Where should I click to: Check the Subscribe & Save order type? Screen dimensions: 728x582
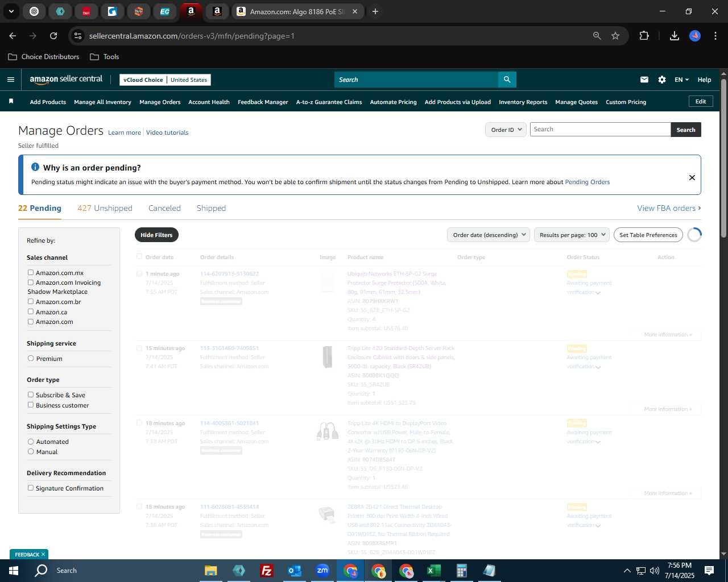(31, 394)
